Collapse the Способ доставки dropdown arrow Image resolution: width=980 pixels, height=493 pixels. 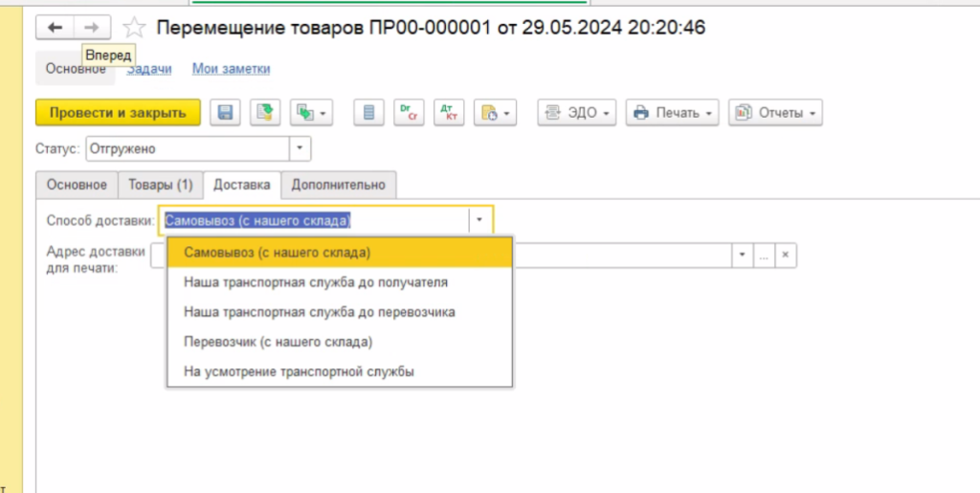click(x=480, y=221)
